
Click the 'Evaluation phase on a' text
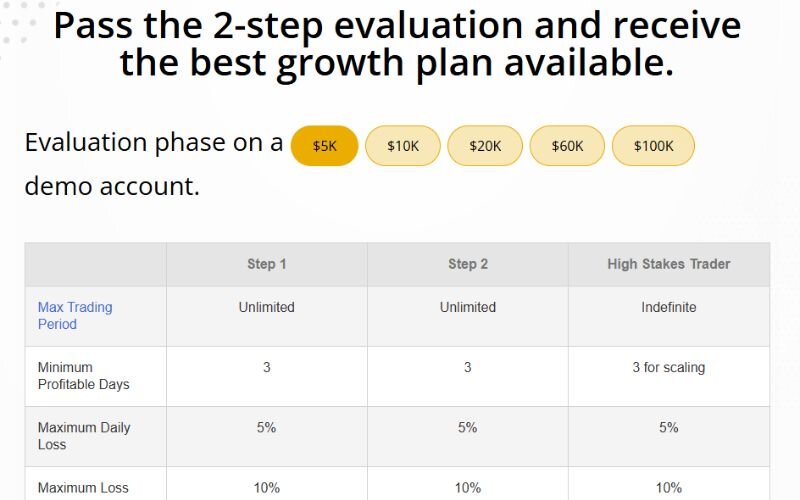click(x=154, y=143)
